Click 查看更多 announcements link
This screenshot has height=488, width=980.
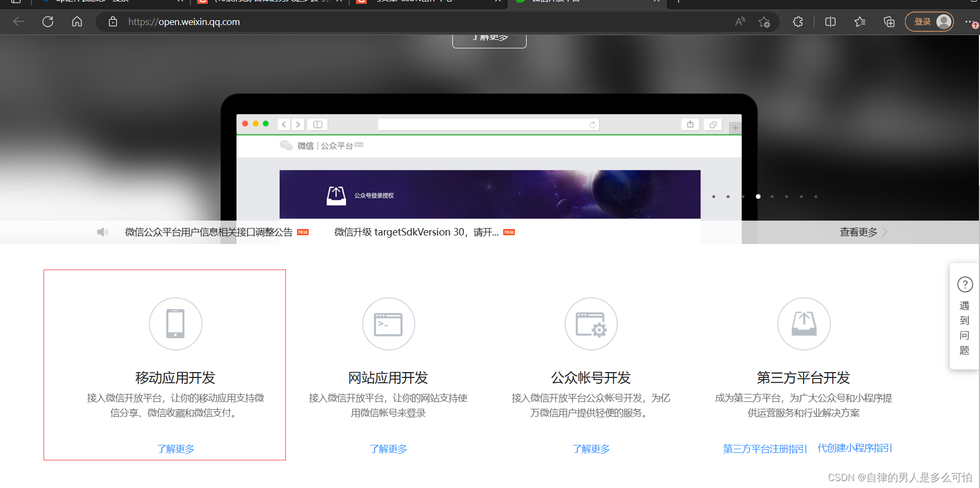point(858,232)
